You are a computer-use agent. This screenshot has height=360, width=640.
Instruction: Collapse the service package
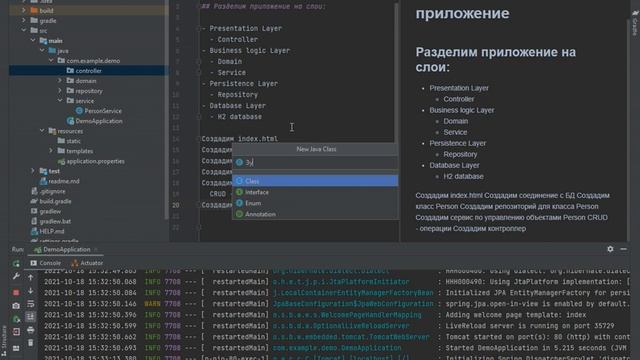tap(60, 100)
